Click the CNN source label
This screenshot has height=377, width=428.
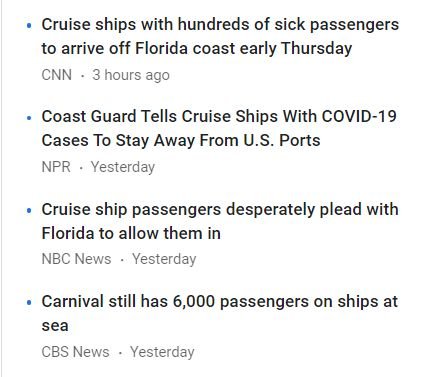56,75
